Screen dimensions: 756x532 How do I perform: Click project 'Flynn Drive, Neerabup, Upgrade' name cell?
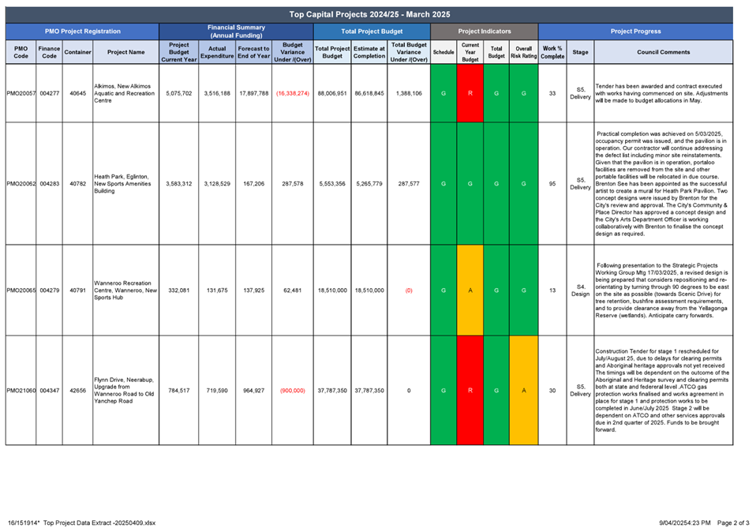pyautogui.click(x=124, y=391)
